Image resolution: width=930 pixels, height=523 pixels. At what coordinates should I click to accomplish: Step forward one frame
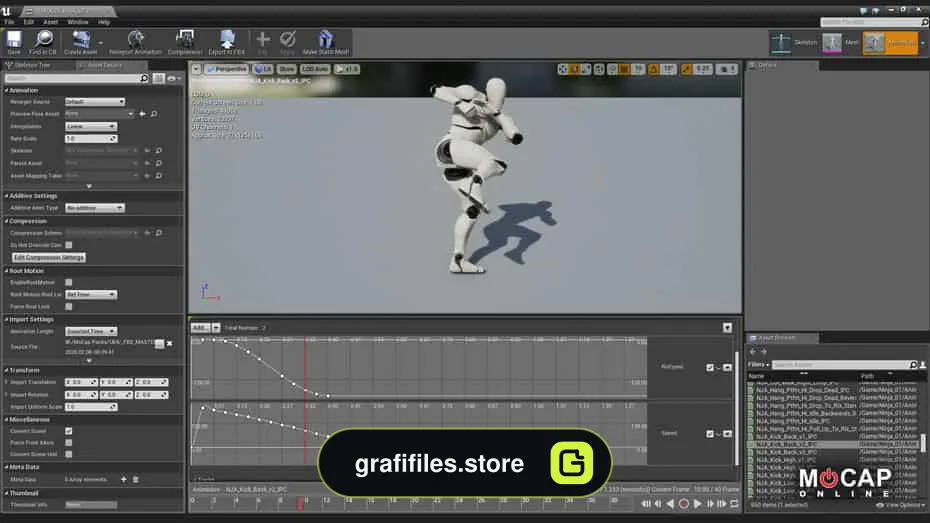click(710, 503)
